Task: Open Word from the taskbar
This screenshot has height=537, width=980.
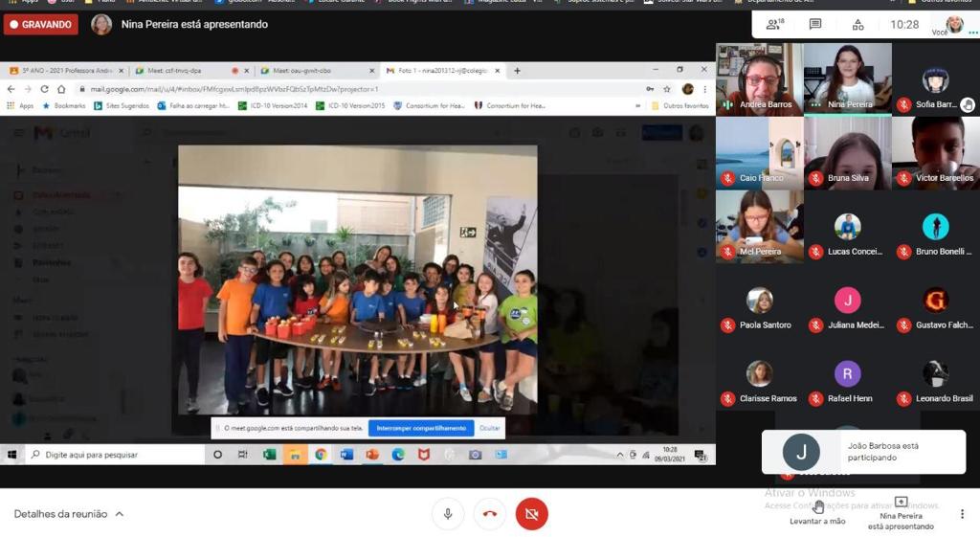Action: [x=346, y=455]
